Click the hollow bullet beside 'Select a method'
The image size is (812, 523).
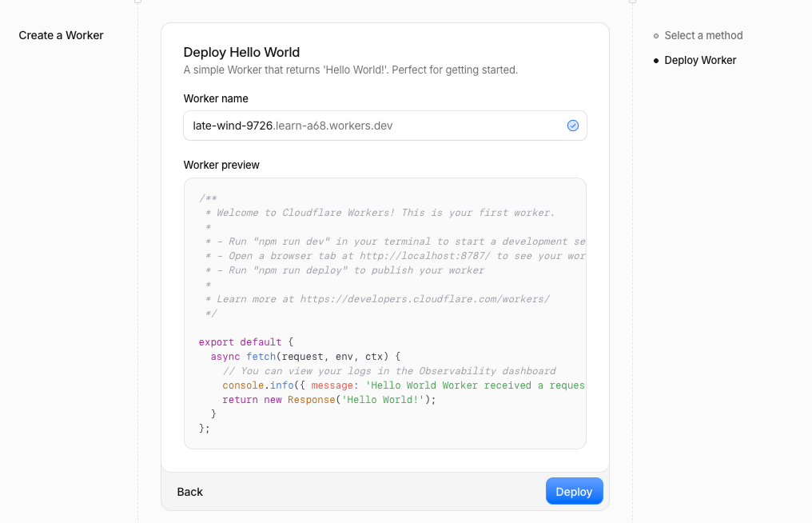tap(656, 36)
